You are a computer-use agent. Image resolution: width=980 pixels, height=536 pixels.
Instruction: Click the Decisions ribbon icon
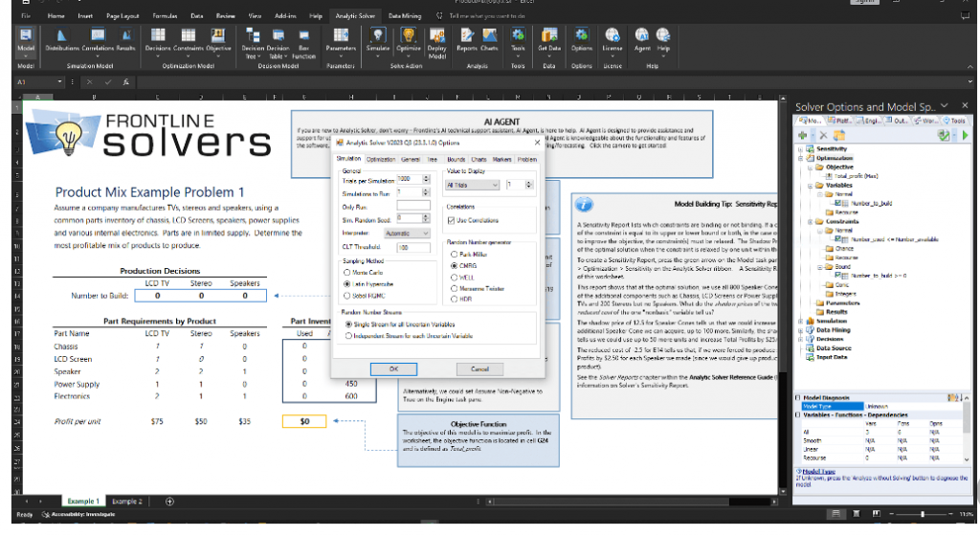[158, 40]
